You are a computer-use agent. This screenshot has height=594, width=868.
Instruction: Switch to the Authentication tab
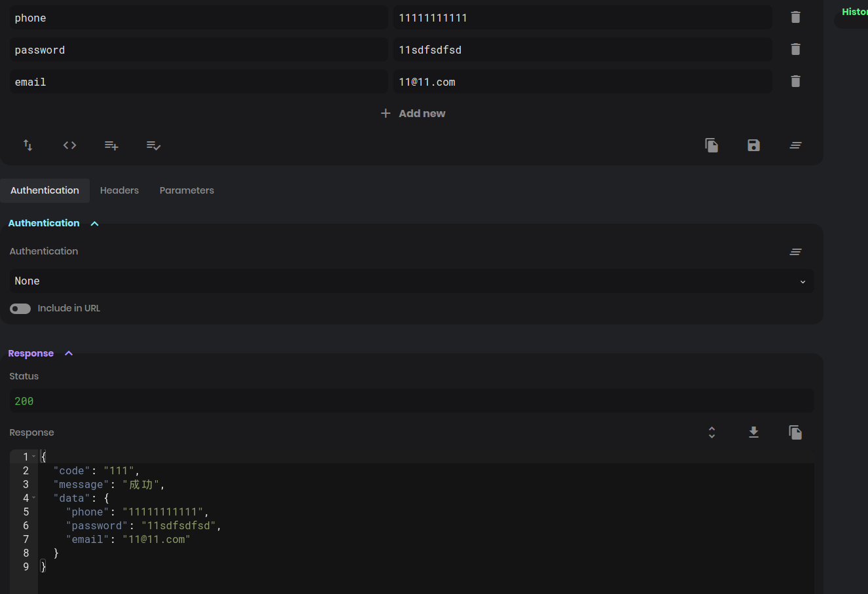[45, 190]
